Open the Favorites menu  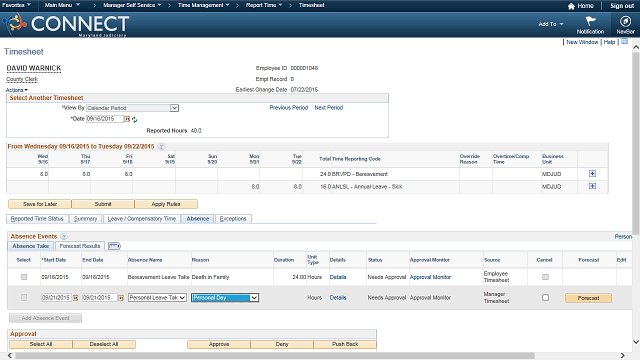[x=16, y=5]
